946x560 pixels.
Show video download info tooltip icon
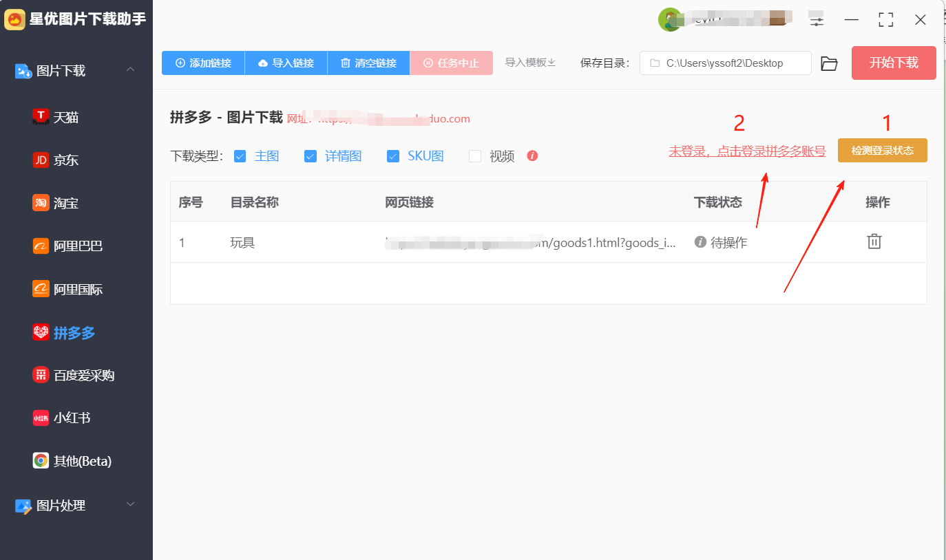tap(532, 155)
